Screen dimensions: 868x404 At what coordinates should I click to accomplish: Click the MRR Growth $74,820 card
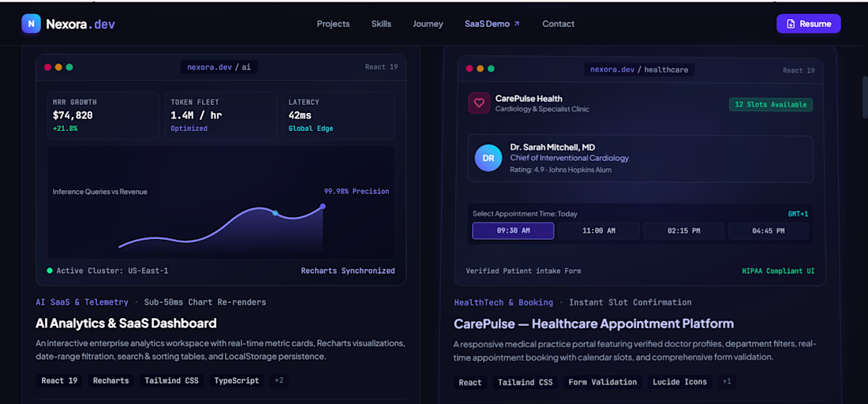[x=103, y=115]
